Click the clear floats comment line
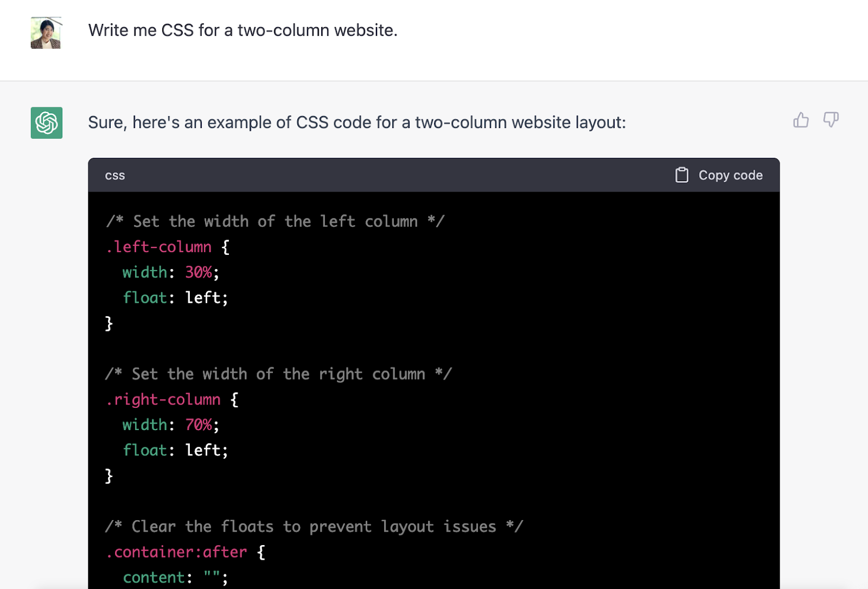 point(314,527)
